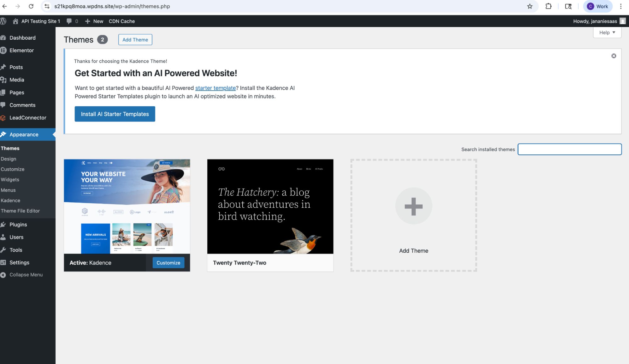Screen dimensions: 629x364
Task: Click the Pages icon in sidebar
Action: 3,92
